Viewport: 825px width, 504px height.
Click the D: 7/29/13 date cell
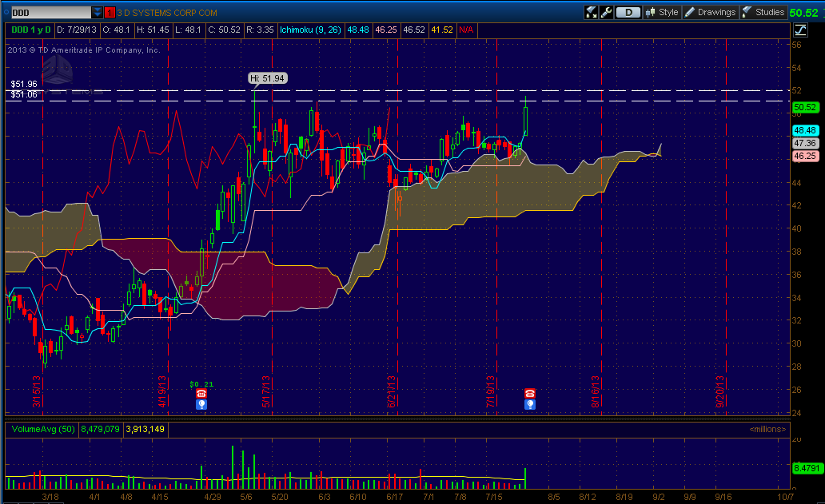point(76,30)
